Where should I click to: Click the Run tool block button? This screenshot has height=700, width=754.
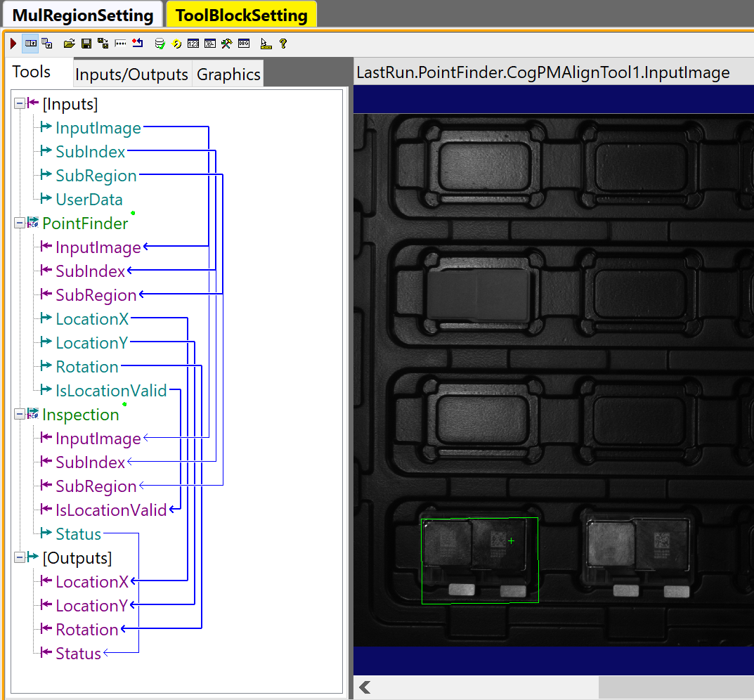click(13, 44)
